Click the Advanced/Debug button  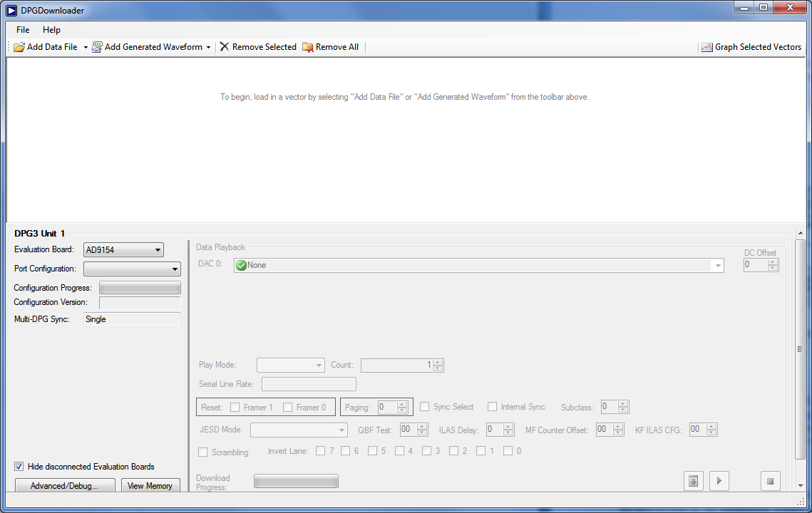tap(63, 486)
